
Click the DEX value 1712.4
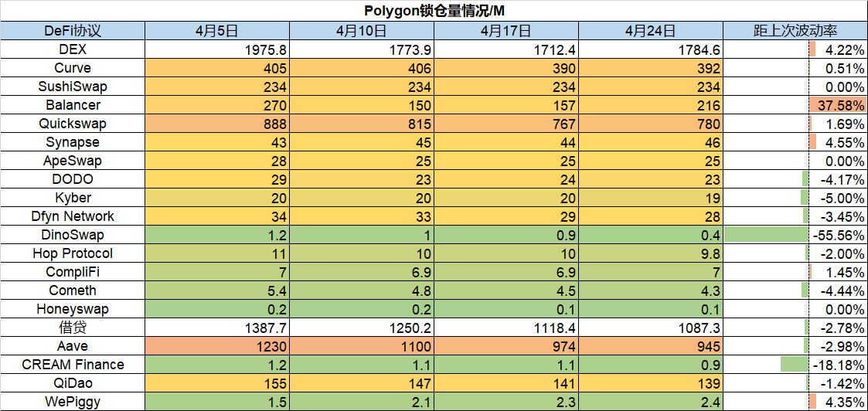[x=506, y=49]
